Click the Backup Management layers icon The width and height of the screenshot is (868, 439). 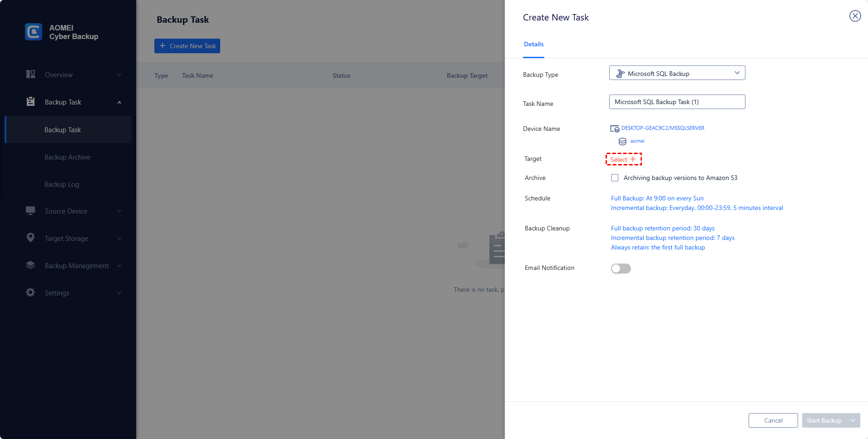click(x=30, y=265)
